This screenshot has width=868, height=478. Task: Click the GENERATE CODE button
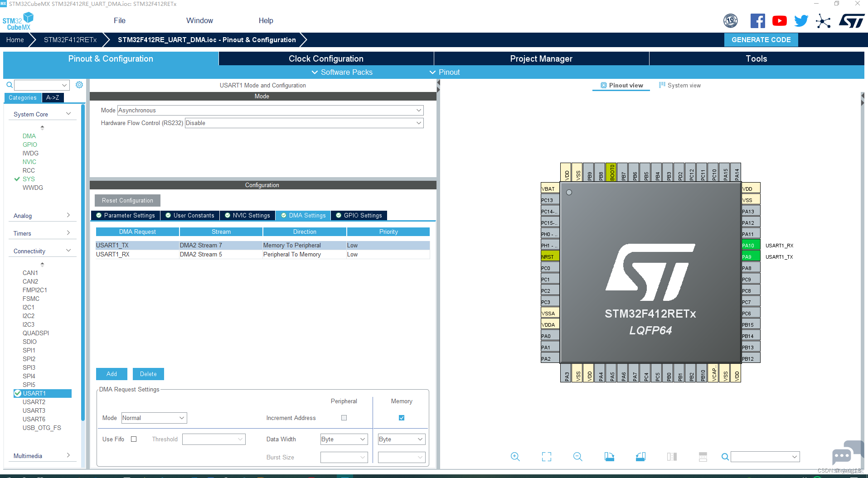pyautogui.click(x=761, y=40)
